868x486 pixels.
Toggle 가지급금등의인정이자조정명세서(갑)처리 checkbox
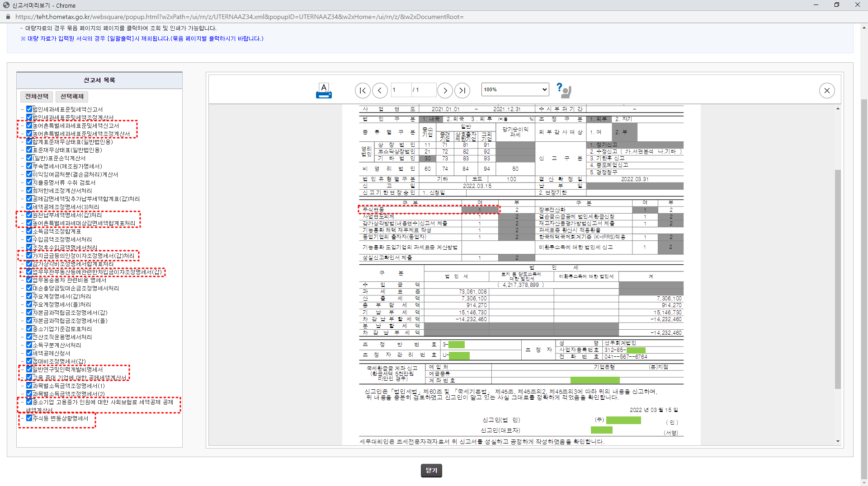point(29,256)
